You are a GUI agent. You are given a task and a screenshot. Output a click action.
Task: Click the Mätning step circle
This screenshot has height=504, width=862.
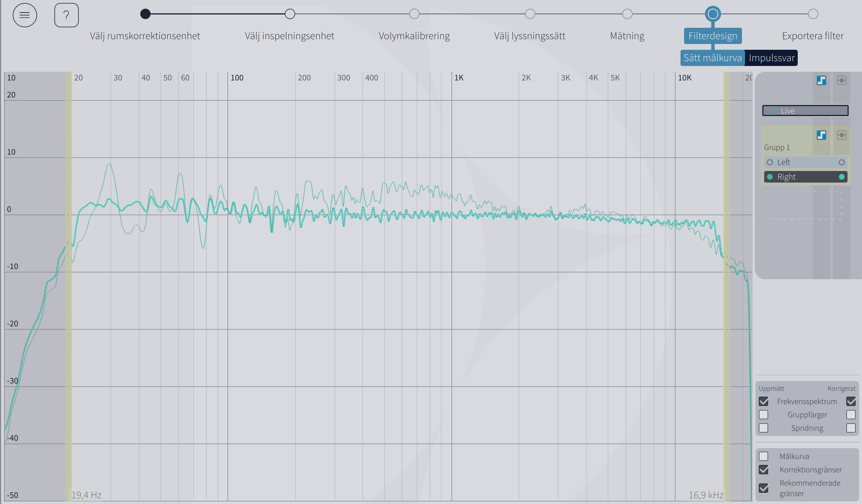point(627,14)
